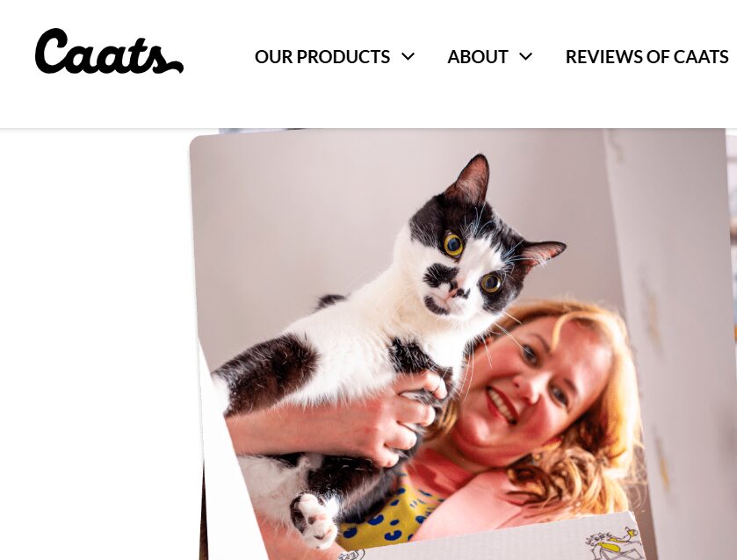Expand the About chevron arrow
Screen dimensions: 737x560
pyautogui.click(x=525, y=57)
